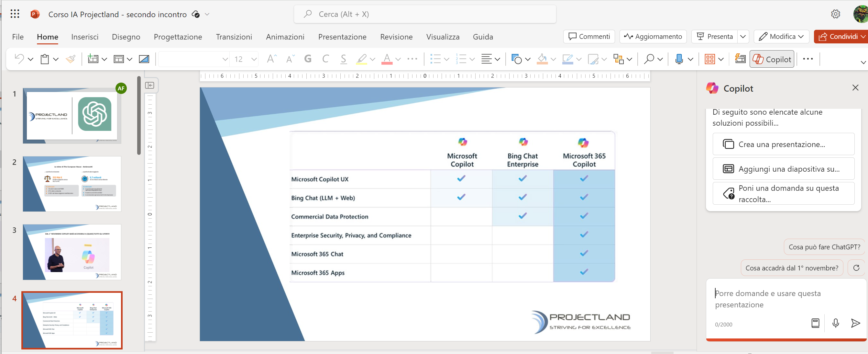Apply red font color
Image resolution: width=868 pixels, height=354 pixels.
[387, 59]
